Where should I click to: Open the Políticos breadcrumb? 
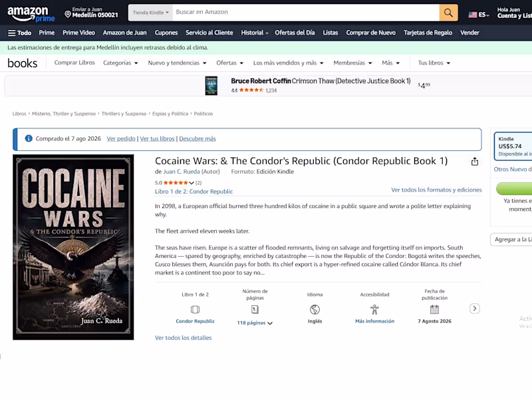(x=203, y=114)
